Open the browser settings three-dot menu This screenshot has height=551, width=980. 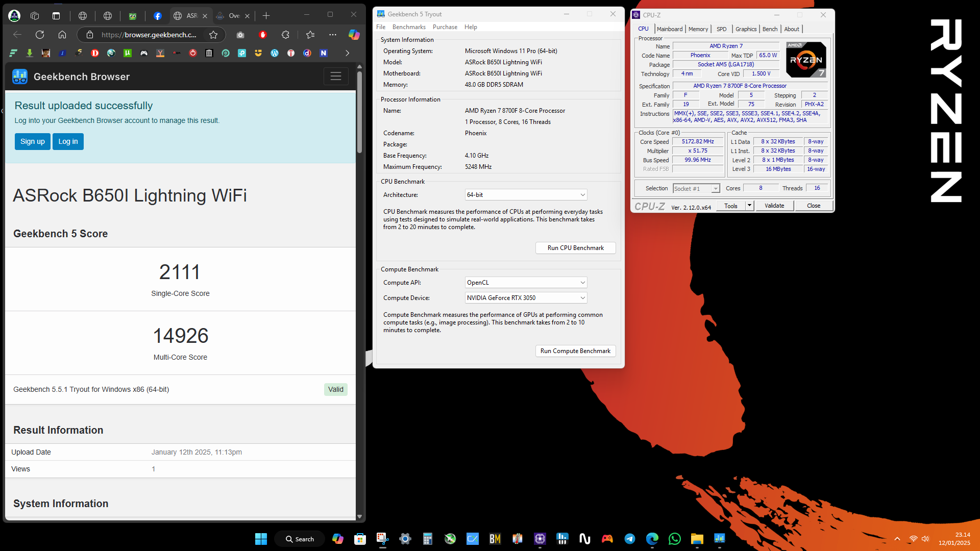(333, 35)
